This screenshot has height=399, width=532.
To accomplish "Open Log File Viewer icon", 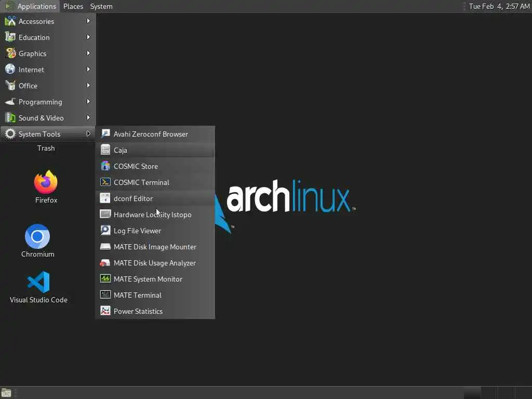I will (x=105, y=230).
